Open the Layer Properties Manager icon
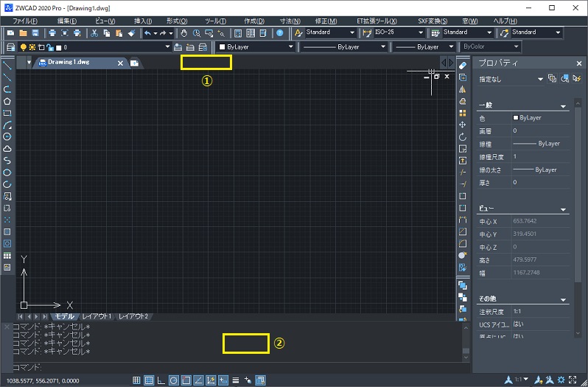Screen dimensions: 588x387 (x=11, y=47)
